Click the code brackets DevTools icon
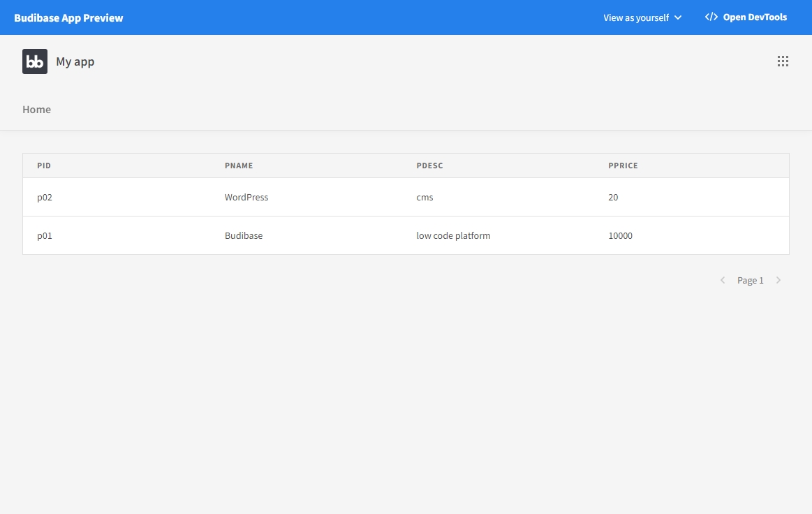 click(711, 17)
